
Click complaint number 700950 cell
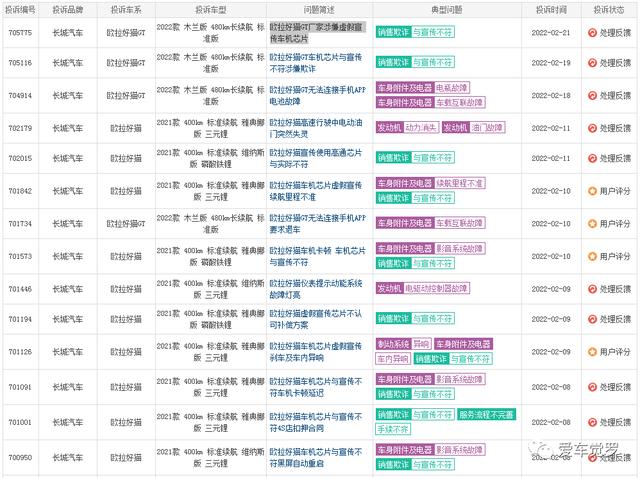tap(20, 458)
